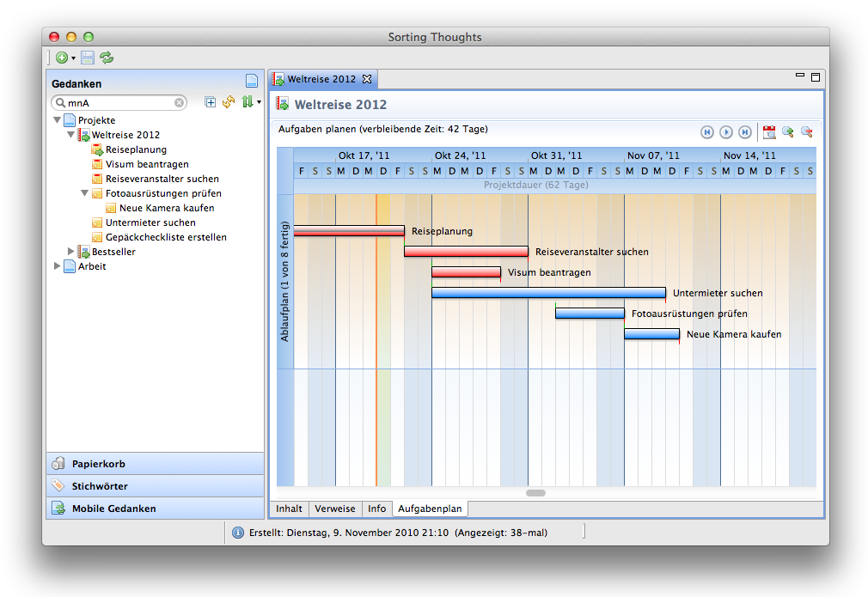
Task: Switch to the Verweise tab
Action: pos(334,509)
